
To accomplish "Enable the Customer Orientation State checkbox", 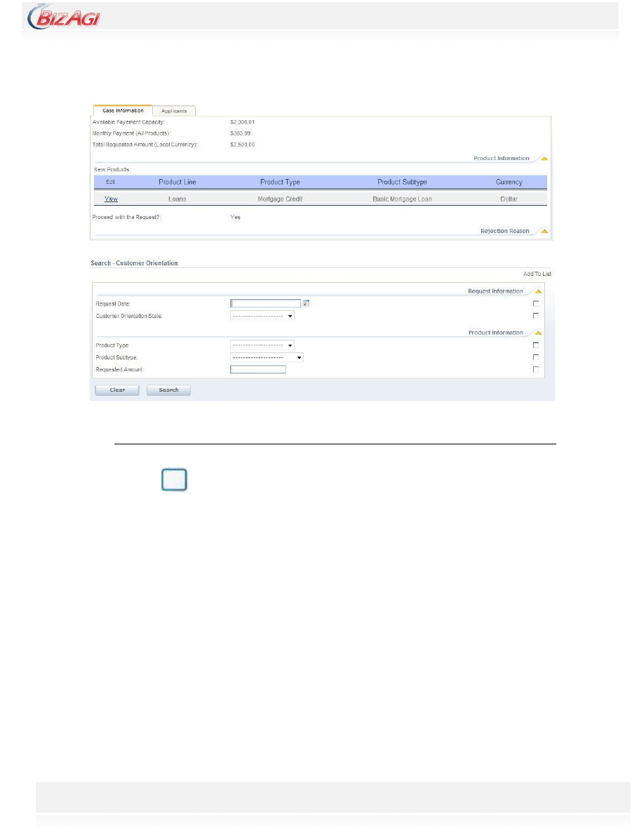I will (536, 316).
